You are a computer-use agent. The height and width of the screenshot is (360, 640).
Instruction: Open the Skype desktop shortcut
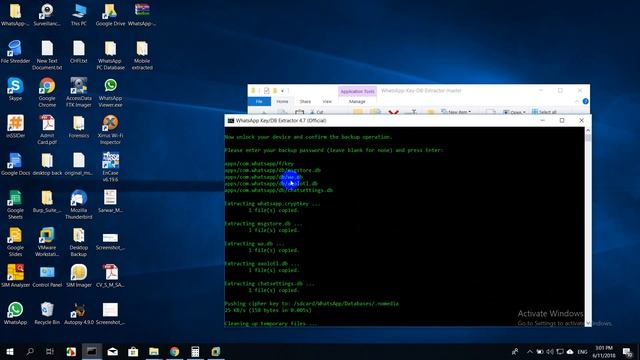click(x=15, y=89)
